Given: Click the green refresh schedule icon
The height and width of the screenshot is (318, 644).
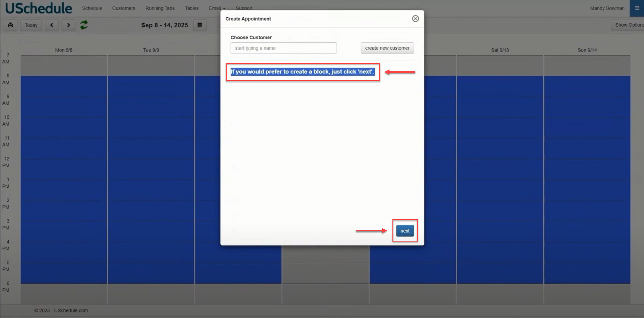Looking at the screenshot, I should coord(84,25).
